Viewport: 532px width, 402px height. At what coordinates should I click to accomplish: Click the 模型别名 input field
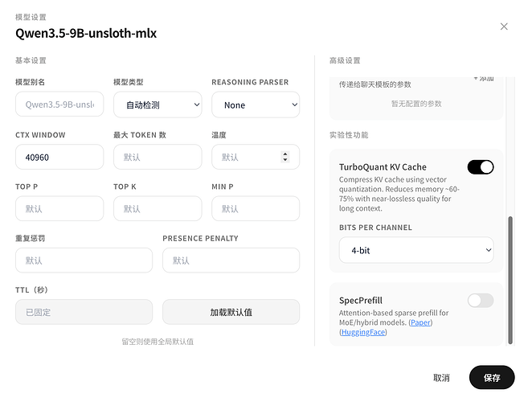tap(59, 105)
